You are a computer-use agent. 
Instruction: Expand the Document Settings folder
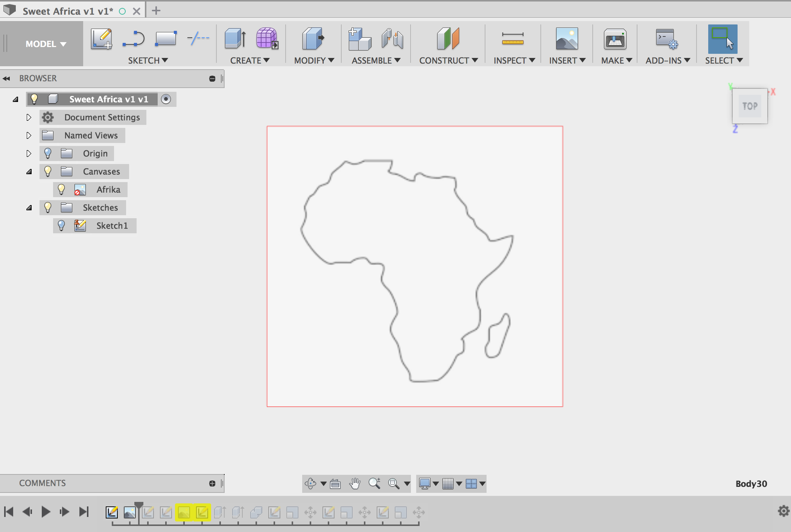click(29, 117)
